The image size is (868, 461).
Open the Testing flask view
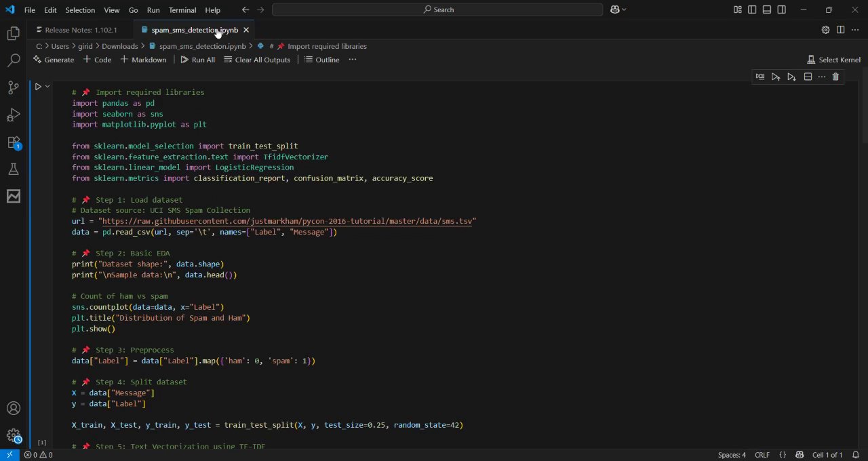pos(14,169)
